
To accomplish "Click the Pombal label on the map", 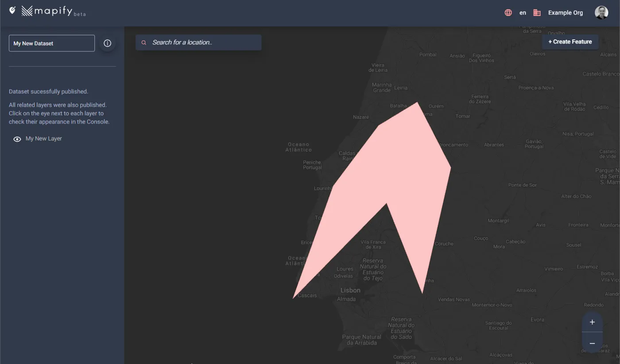I will tap(428, 55).
